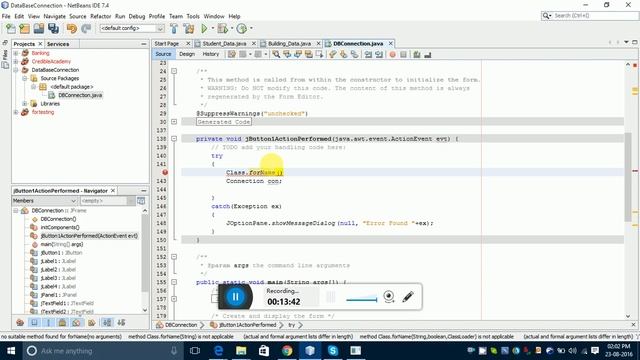Image resolution: width=640 pixels, height=360 pixels.
Task: Toggle Sort by Name in Navigator toolbar
Action: (x=107, y=323)
